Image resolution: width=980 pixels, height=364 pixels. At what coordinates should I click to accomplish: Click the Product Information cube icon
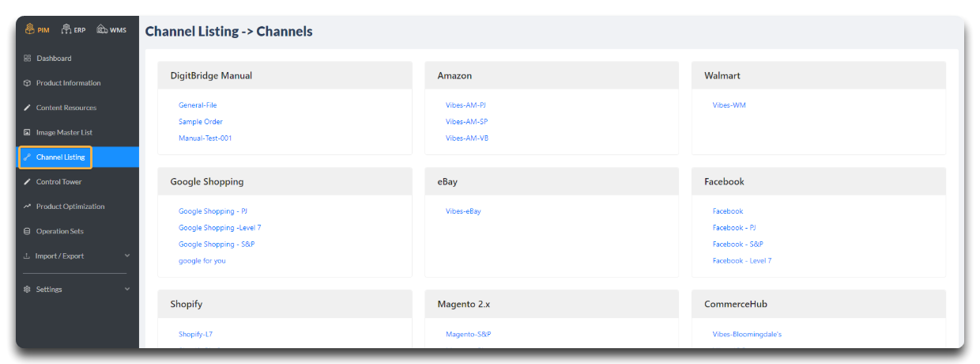tap(27, 82)
